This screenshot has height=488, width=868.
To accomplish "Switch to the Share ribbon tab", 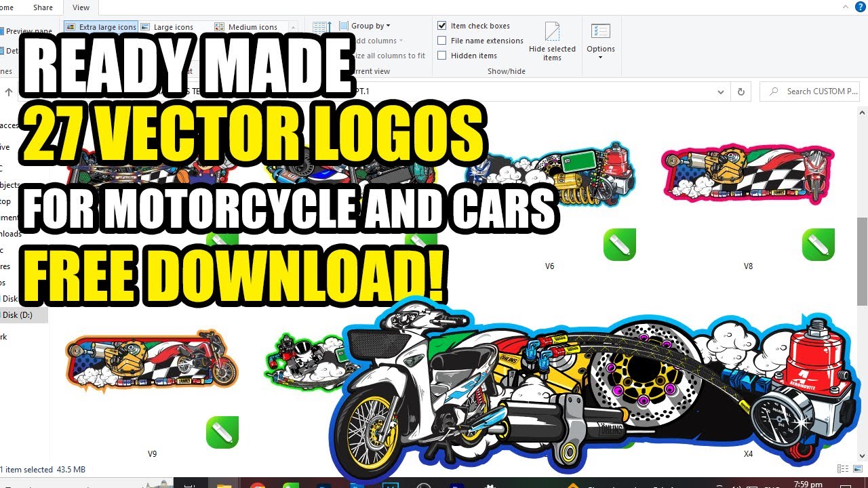I will pos(43,7).
